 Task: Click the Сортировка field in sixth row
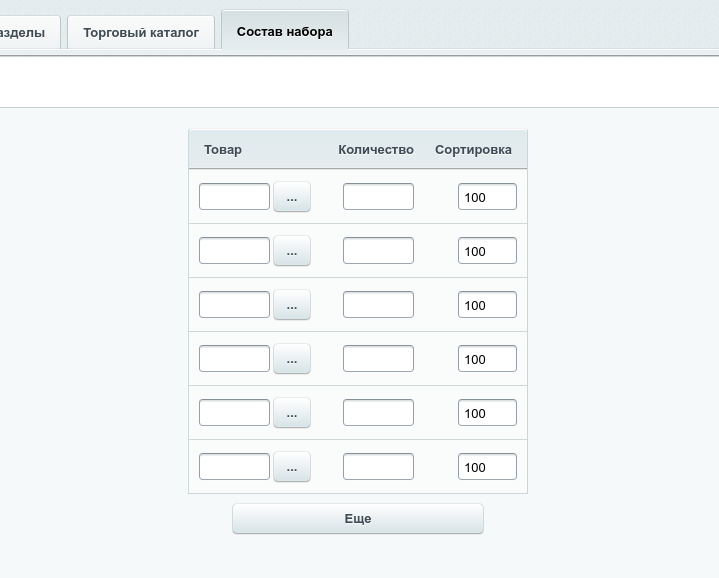click(487, 467)
